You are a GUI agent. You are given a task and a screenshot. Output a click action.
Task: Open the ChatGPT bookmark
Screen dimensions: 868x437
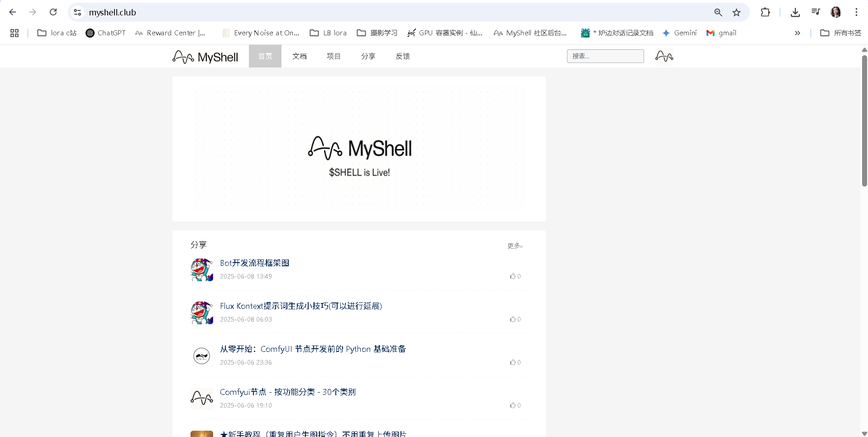pyautogui.click(x=105, y=33)
